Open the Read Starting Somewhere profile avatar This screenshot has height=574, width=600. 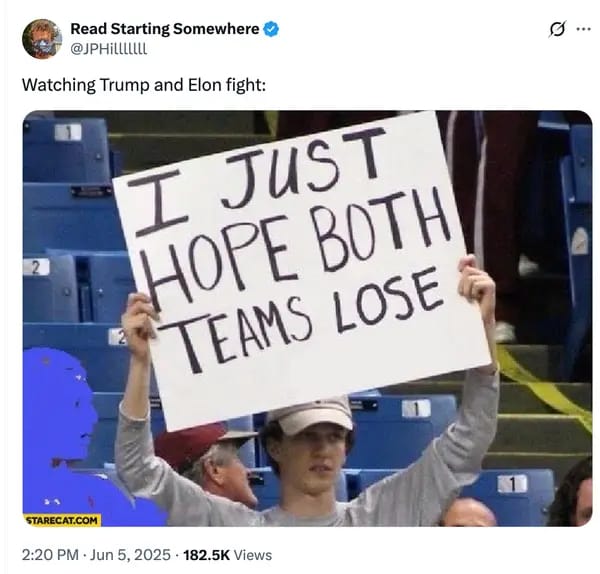(42, 39)
